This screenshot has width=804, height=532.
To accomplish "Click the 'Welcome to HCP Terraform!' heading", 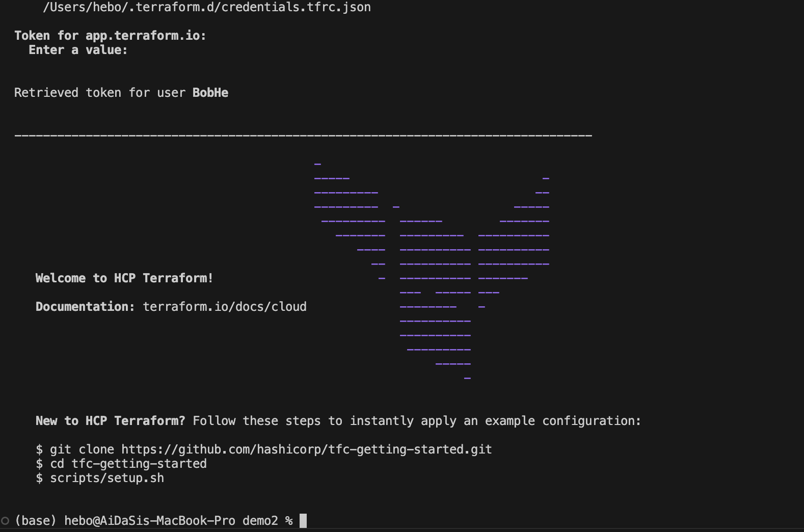I will pyautogui.click(x=124, y=278).
